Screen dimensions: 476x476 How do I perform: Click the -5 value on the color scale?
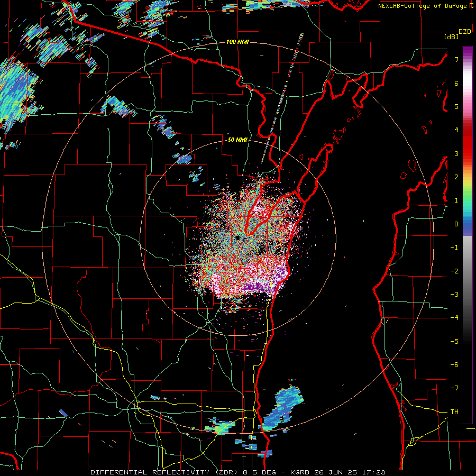coord(454,342)
